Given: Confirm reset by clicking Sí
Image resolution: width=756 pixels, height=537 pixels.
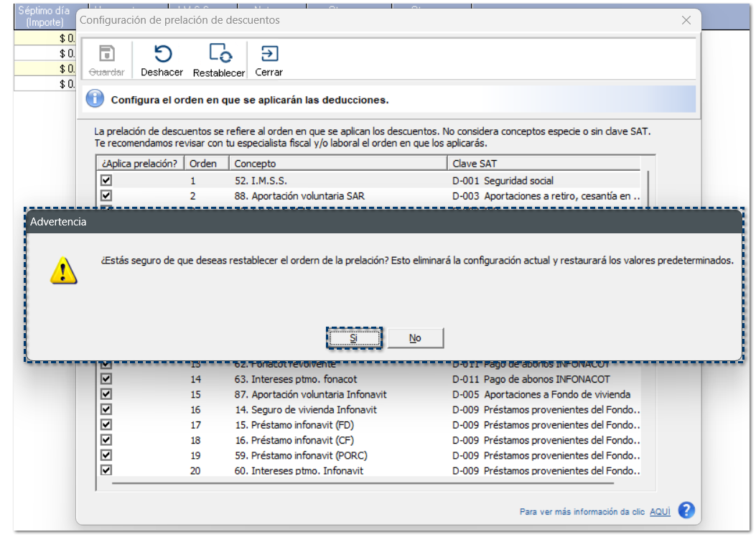Looking at the screenshot, I should click(x=354, y=338).
